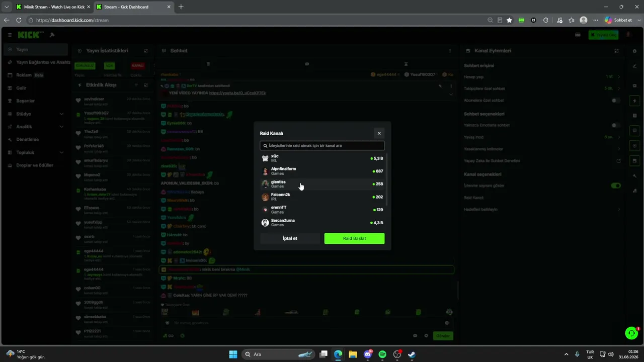Screen dimensions: 644x362
Task: Open the green support chat bubble
Action: pyautogui.click(x=631, y=333)
